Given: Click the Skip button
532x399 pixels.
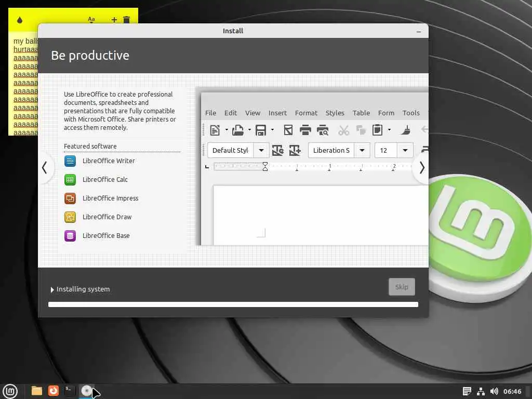Looking at the screenshot, I should (402, 287).
